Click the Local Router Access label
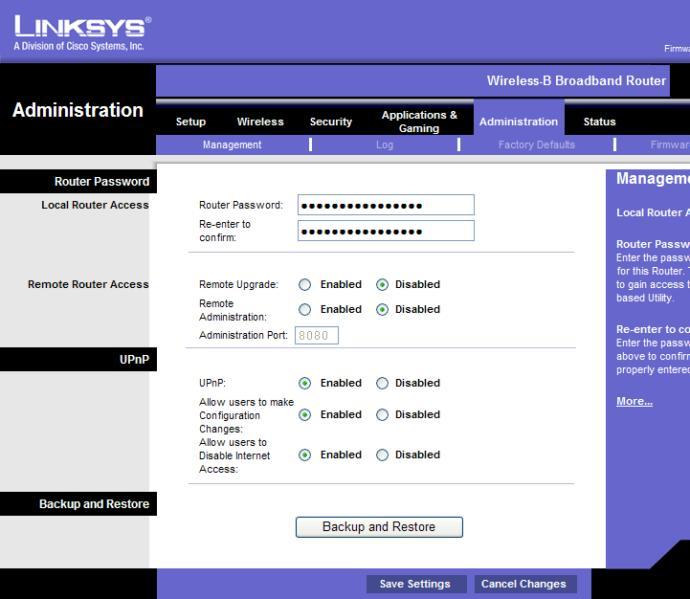The width and height of the screenshot is (690, 599). pyautogui.click(x=95, y=205)
